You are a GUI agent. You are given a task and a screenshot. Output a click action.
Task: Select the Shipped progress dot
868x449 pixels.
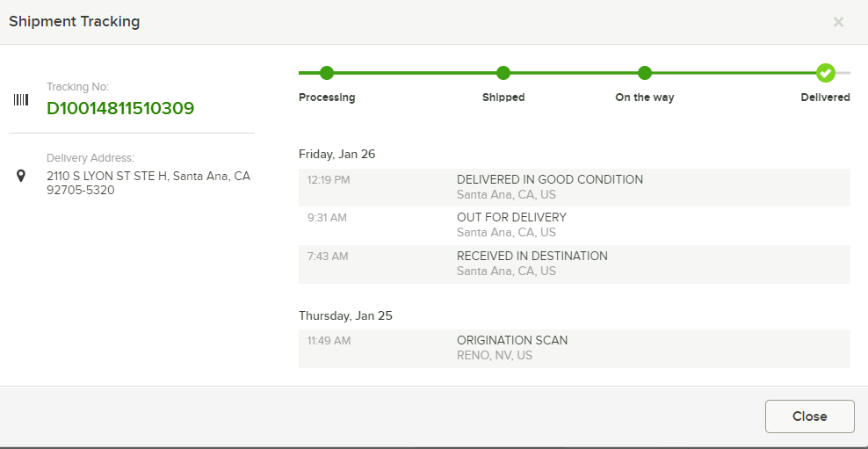click(x=503, y=73)
